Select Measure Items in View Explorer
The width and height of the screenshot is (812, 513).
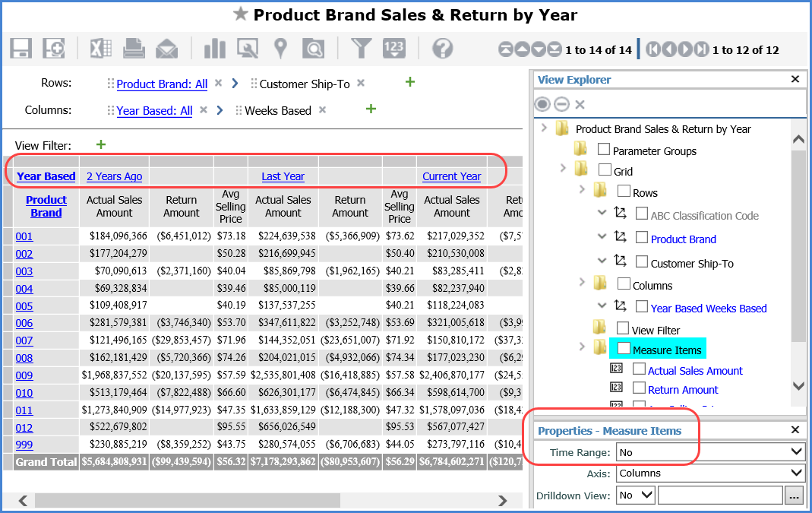click(666, 350)
